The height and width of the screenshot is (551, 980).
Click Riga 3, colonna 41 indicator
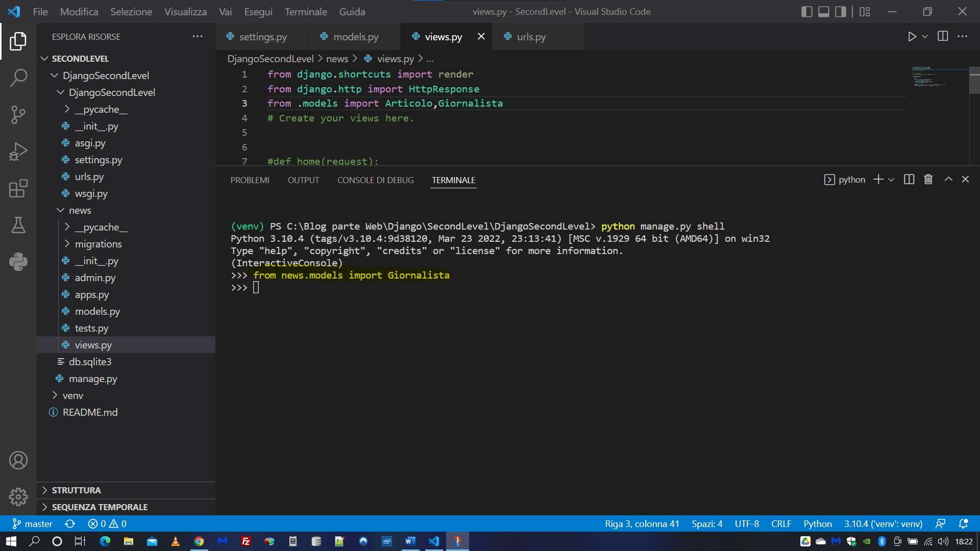click(x=642, y=524)
